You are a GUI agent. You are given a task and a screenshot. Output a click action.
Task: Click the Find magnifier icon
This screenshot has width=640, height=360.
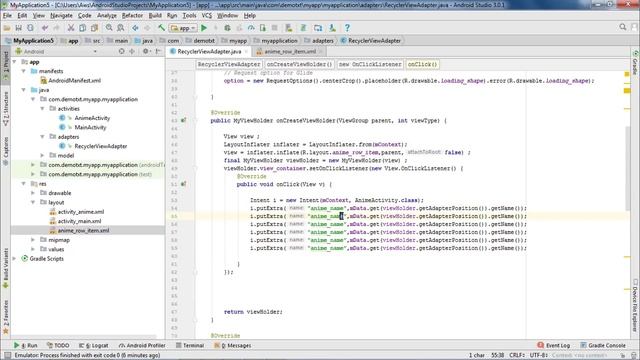(x=109, y=28)
